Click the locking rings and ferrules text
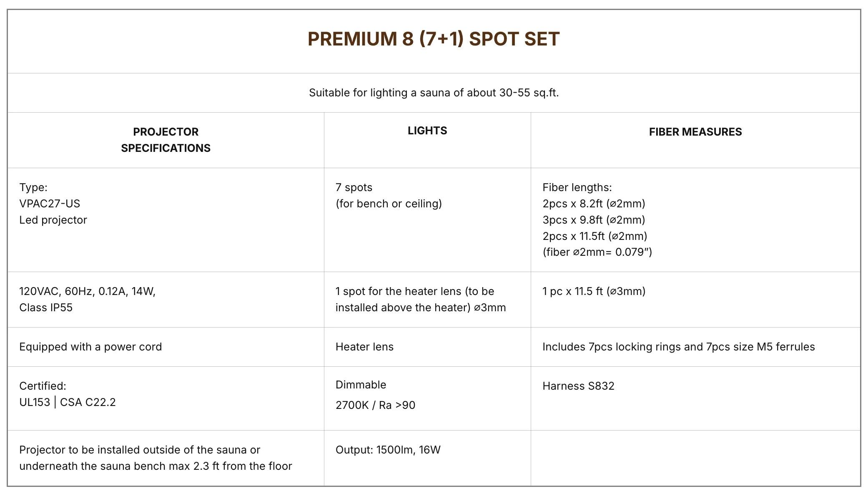 pos(678,347)
